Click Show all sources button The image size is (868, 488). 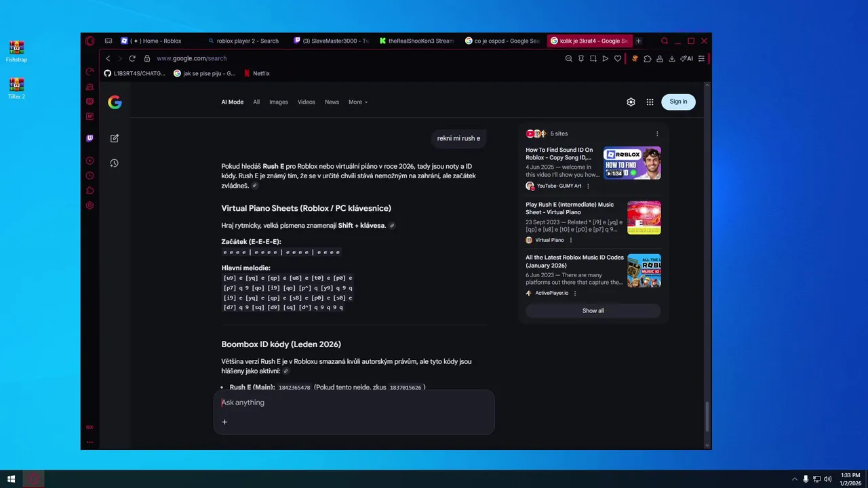tap(593, 310)
